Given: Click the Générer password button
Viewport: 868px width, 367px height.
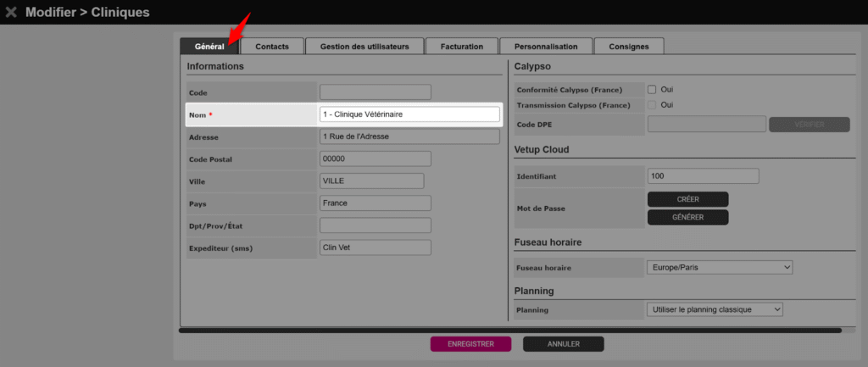Looking at the screenshot, I should [x=687, y=217].
